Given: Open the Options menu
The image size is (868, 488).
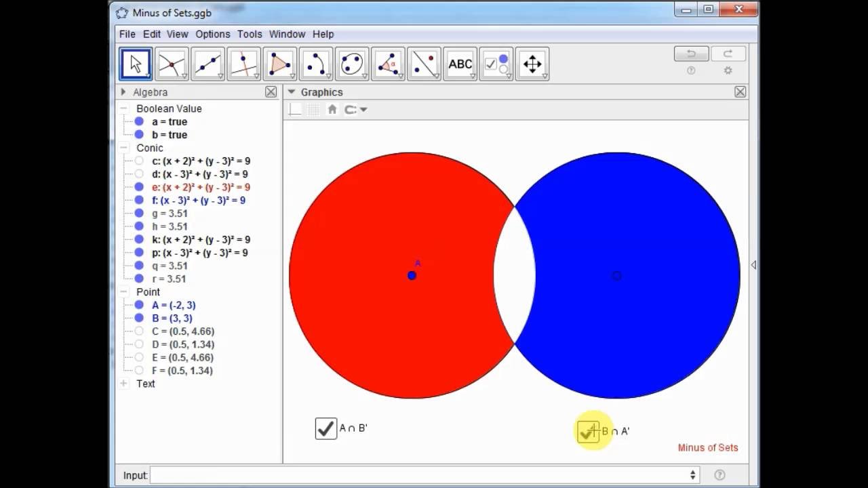Looking at the screenshot, I should coord(213,34).
